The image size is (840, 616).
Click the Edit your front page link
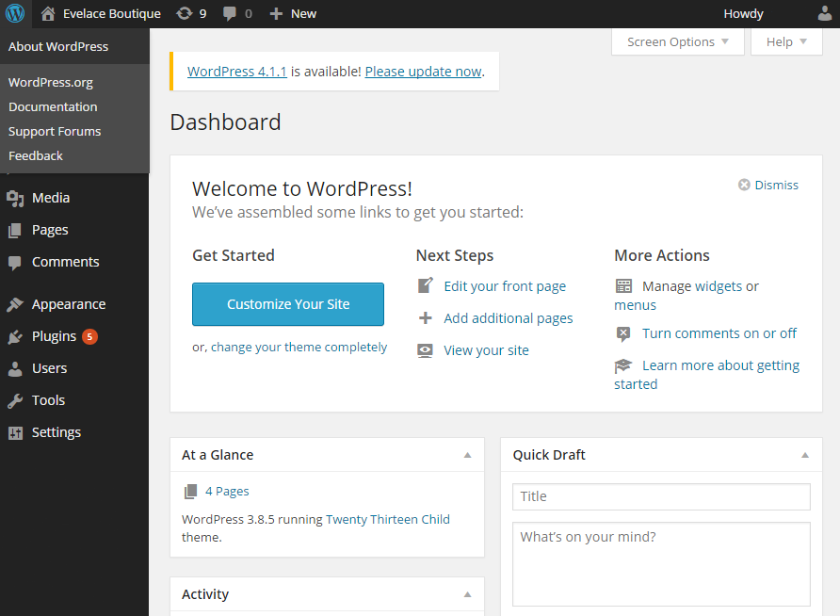(505, 286)
